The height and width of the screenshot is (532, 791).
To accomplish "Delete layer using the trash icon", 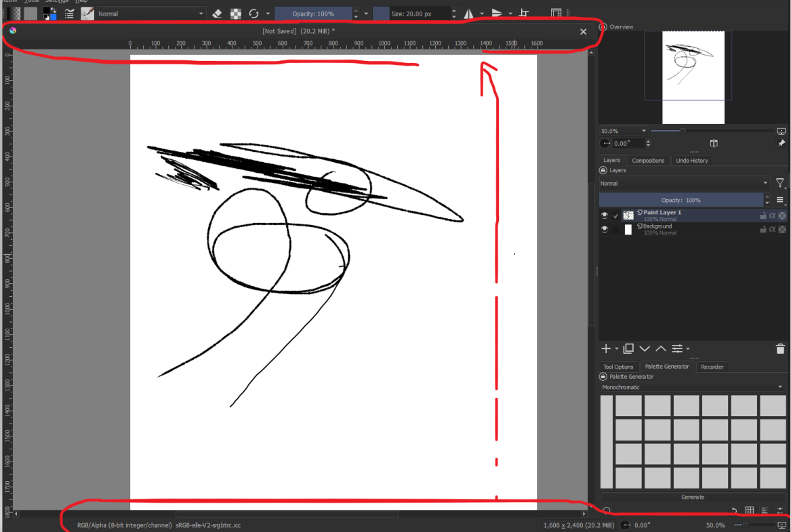I will (780, 349).
